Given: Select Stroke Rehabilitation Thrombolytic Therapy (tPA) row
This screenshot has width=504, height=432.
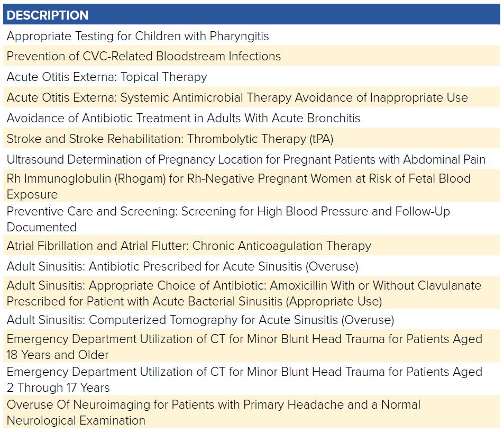Looking at the screenshot, I should point(252,138).
